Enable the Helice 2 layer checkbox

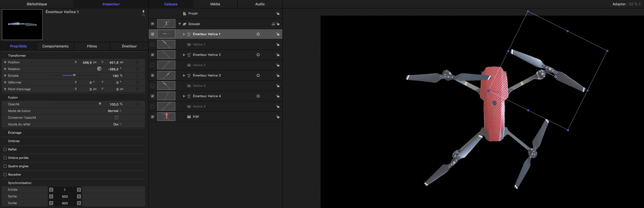(x=152, y=65)
